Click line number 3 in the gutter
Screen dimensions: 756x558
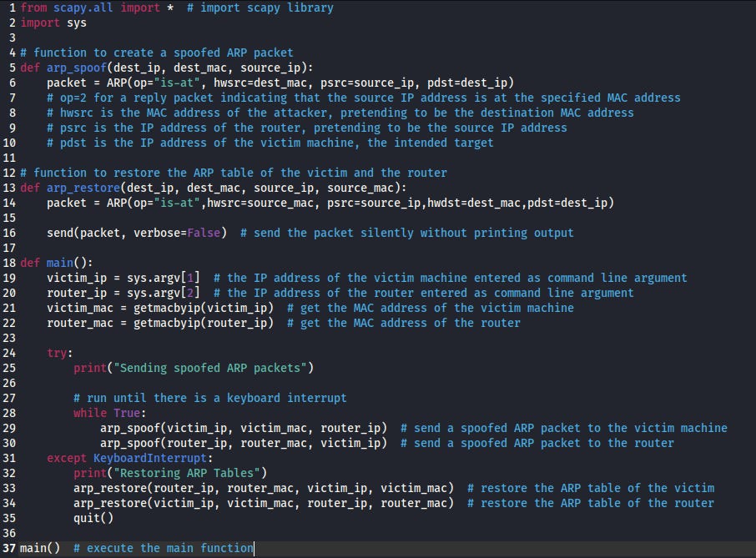12,38
